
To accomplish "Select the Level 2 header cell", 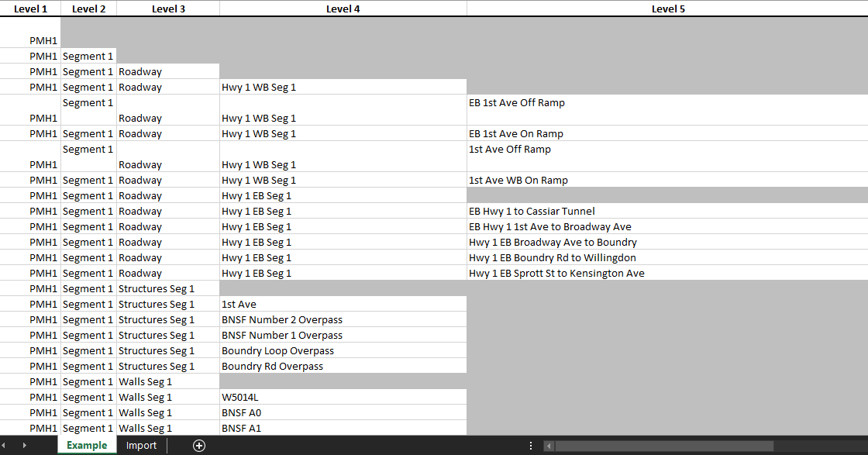I will (88, 9).
